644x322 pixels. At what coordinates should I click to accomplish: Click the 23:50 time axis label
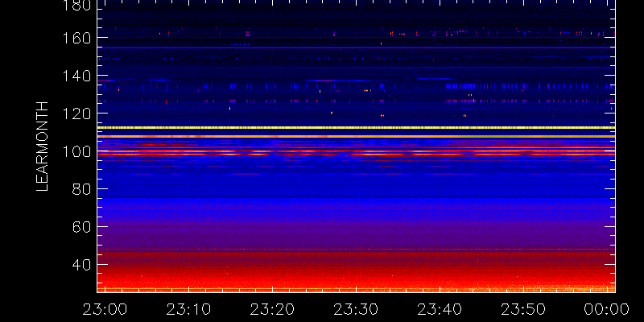coord(524,309)
